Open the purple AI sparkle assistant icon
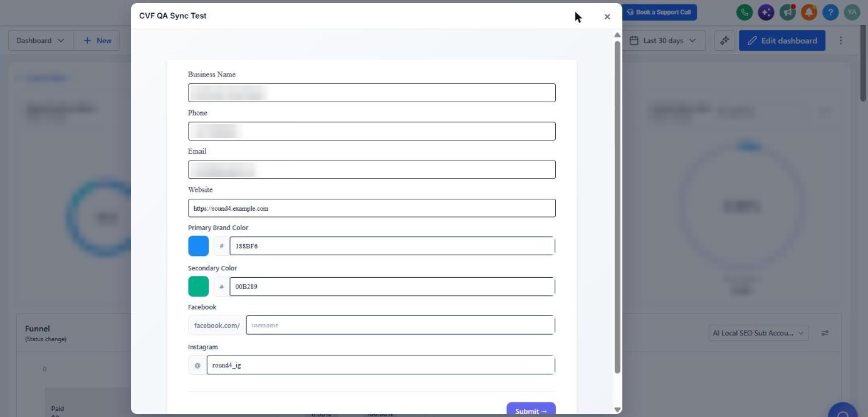 pos(766,12)
